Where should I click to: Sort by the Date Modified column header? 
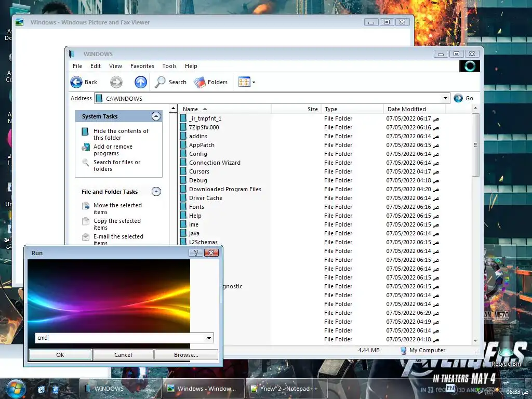[414, 109]
